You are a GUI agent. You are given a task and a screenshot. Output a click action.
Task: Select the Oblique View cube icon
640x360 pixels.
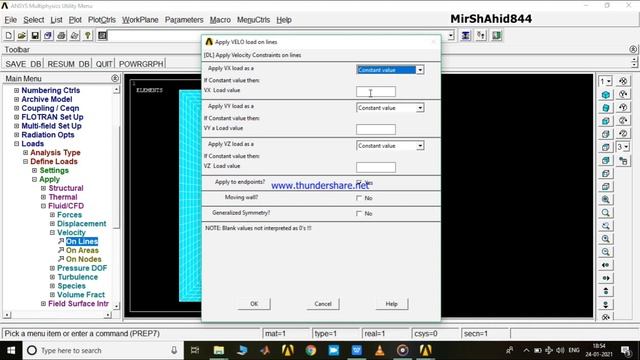(x=606, y=108)
